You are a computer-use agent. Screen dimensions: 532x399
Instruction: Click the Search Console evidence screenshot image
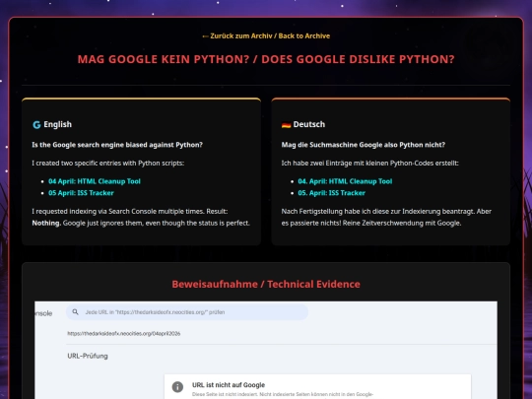pos(266,350)
